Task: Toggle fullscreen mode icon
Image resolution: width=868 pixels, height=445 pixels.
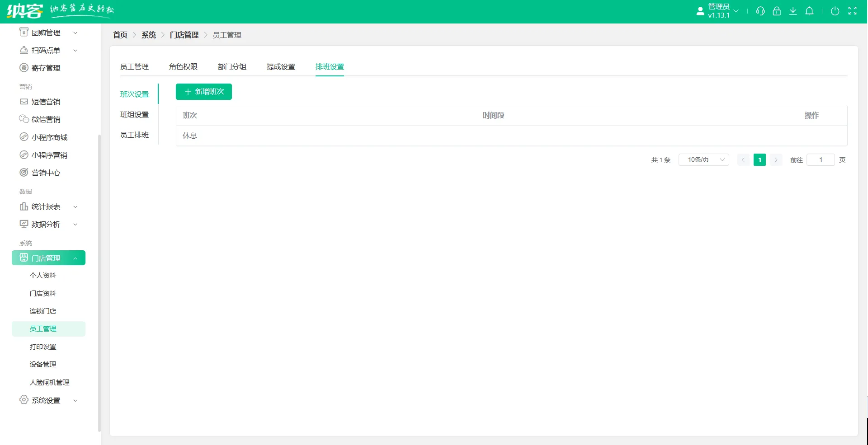Action: (x=852, y=11)
